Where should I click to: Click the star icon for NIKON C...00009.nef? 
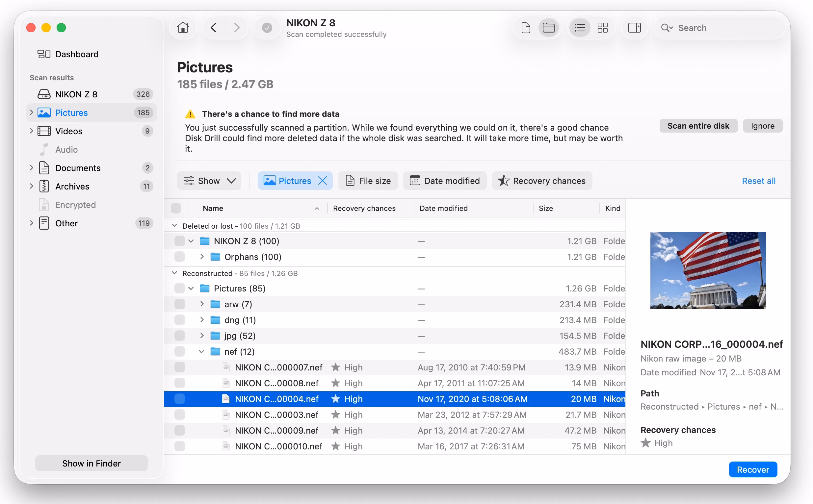335,430
